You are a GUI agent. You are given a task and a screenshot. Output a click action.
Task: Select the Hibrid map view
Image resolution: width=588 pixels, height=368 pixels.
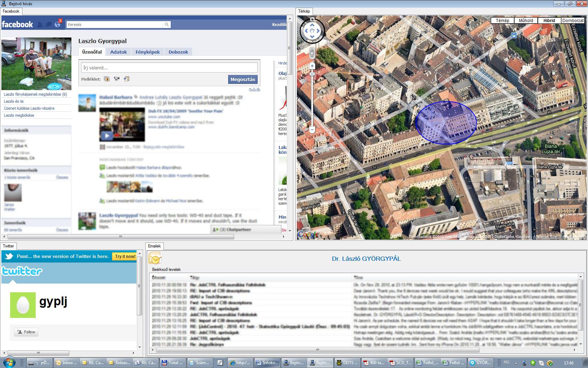(x=549, y=20)
